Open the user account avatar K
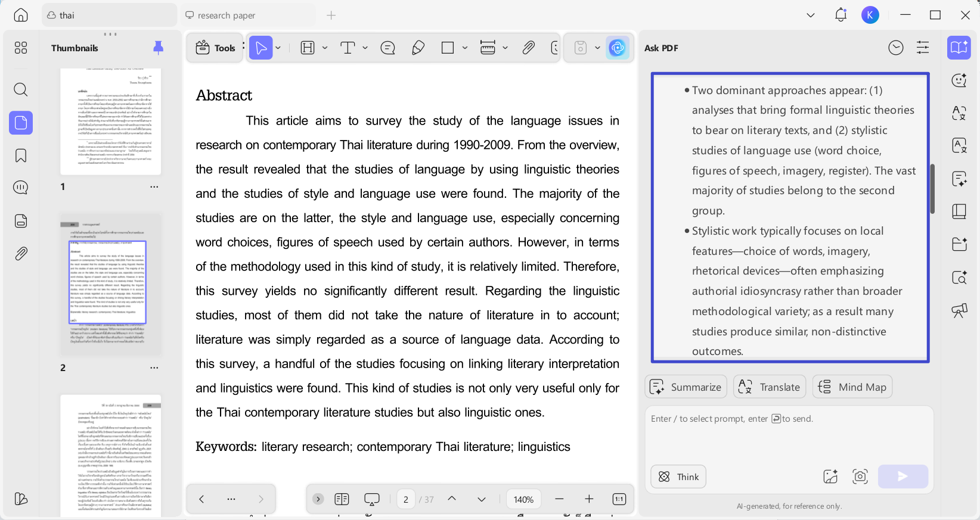The image size is (980, 520). coord(870,15)
